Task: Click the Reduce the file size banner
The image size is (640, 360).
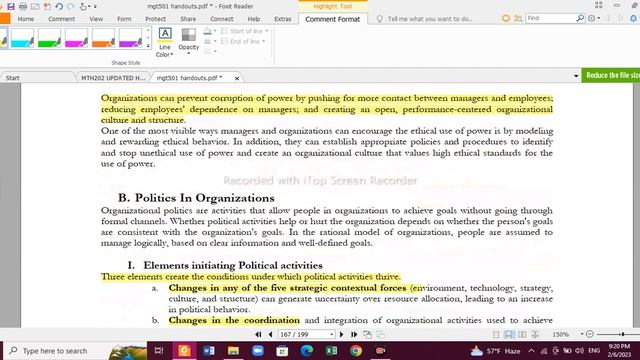Action: pyautogui.click(x=611, y=76)
